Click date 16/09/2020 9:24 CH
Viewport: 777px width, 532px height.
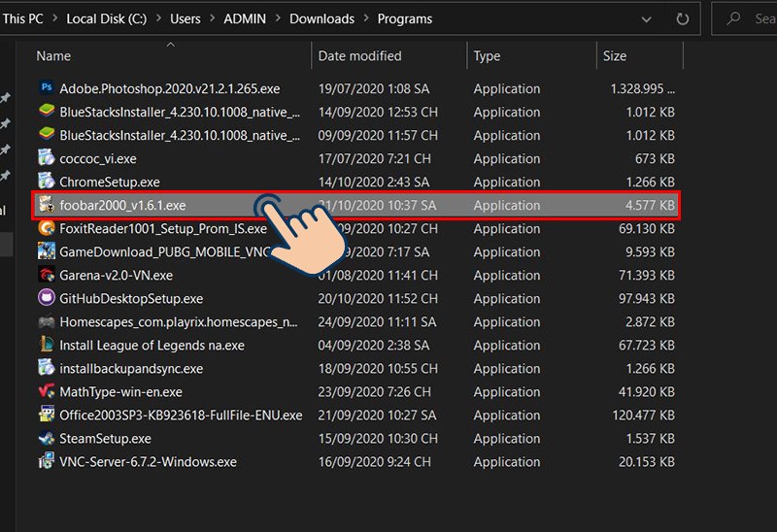coord(374,462)
